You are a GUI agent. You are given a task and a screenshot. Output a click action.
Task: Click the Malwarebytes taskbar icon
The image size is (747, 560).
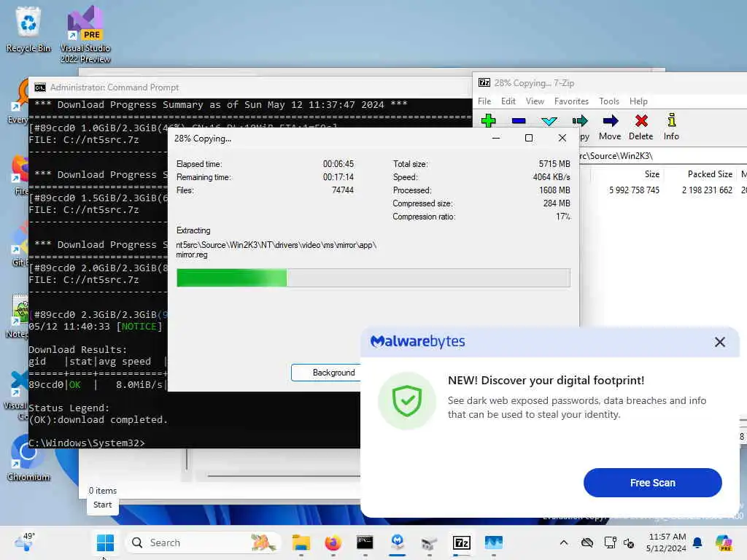point(398,542)
